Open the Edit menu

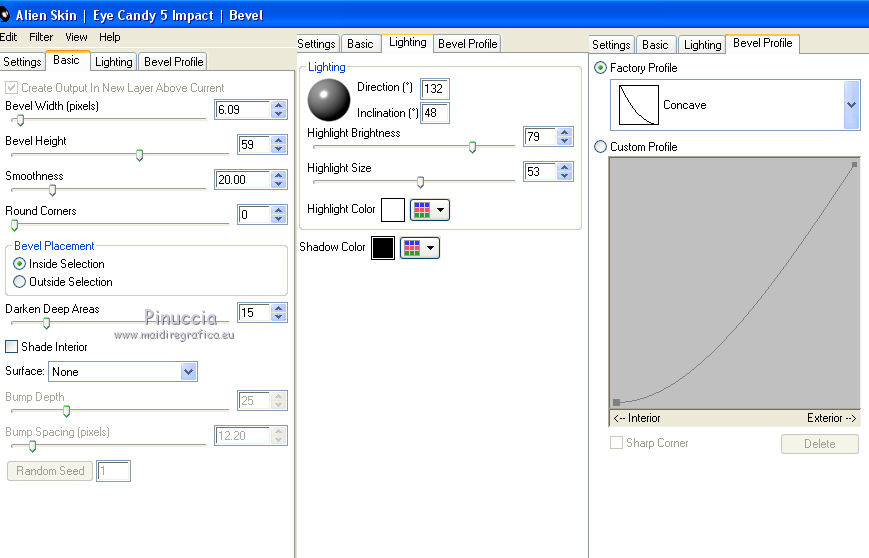point(8,37)
